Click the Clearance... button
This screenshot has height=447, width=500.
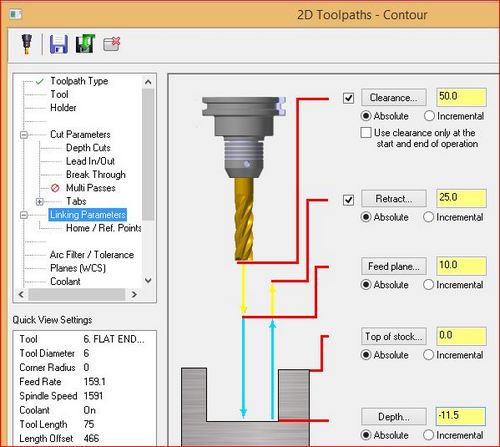click(394, 98)
